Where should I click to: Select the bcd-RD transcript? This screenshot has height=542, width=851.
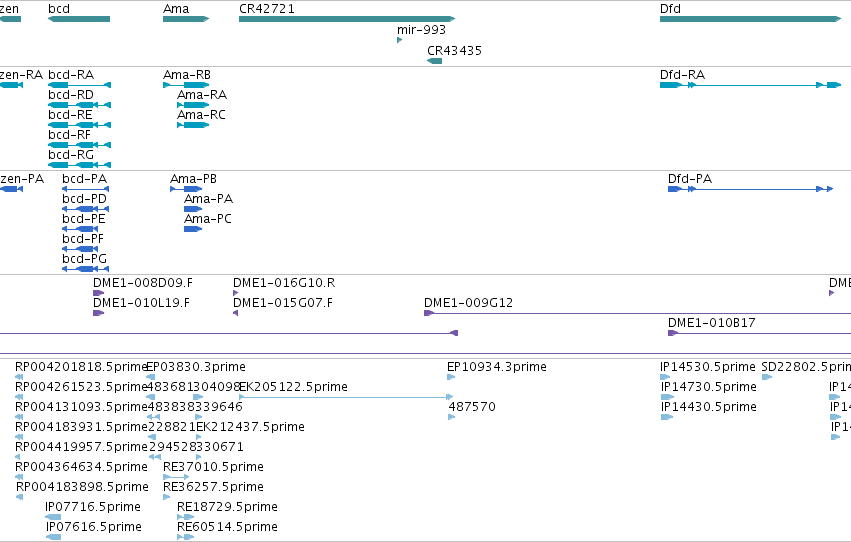80,105
